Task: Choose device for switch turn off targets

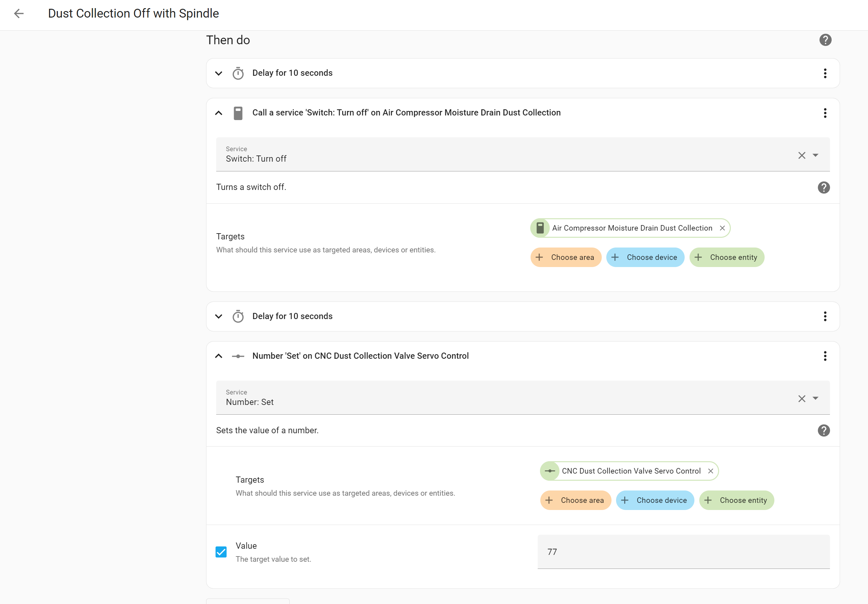Action: 645,257
